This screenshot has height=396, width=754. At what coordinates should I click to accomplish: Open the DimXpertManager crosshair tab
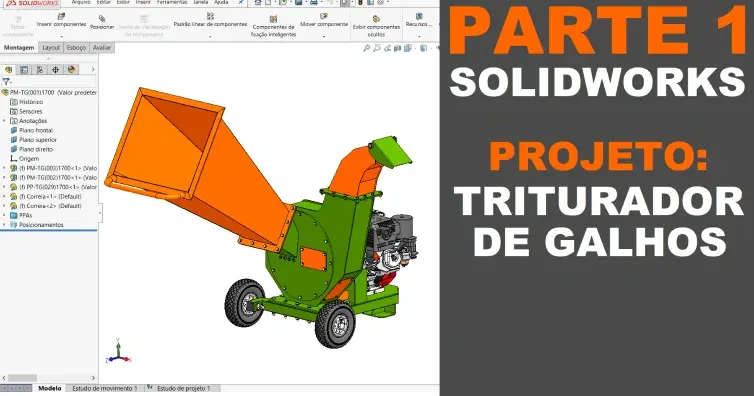(x=56, y=70)
